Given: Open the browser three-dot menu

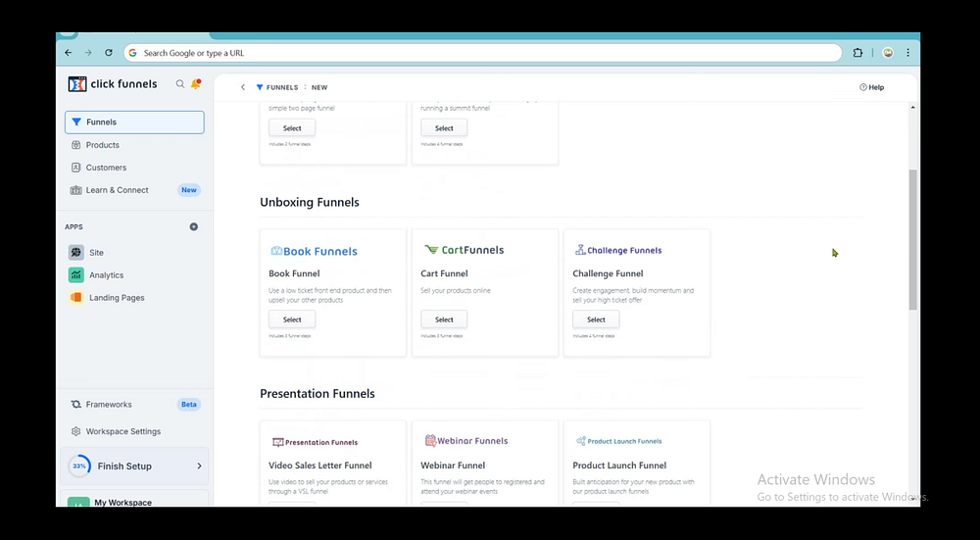Looking at the screenshot, I should [x=908, y=53].
